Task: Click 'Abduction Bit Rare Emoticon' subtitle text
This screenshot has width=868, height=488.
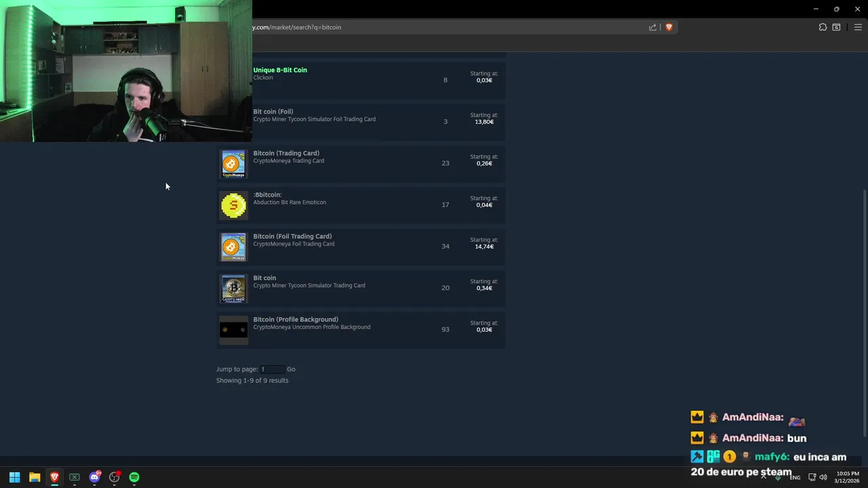Action: tap(290, 202)
